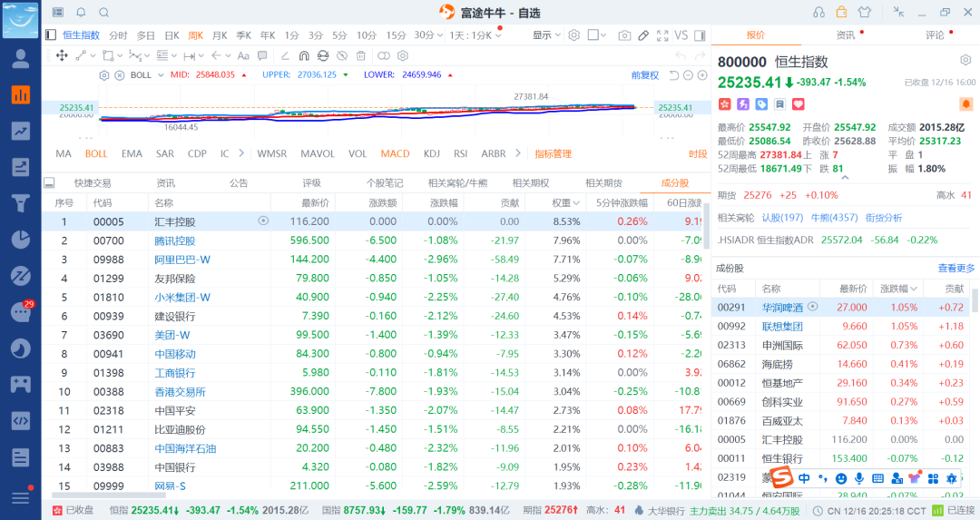Open the stock screener funnel sidebar icon
Image resolution: width=980 pixels, height=520 pixels.
tap(21, 203)
